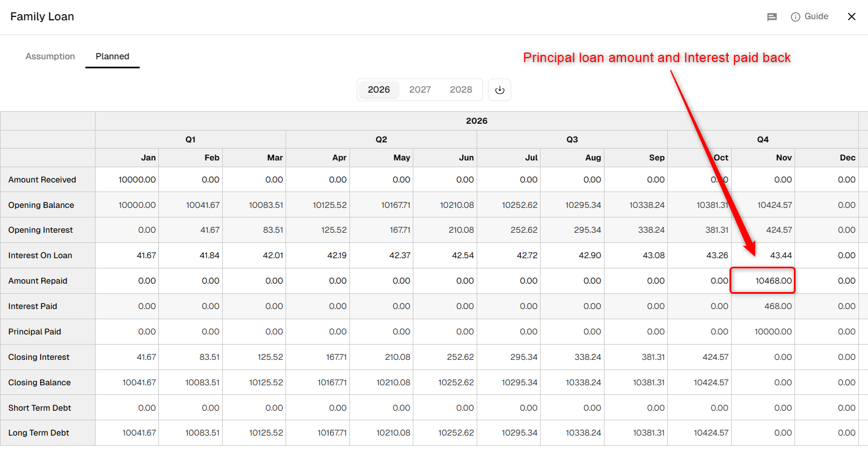The image size is (868, 474).
Task: Close the Family Loan panel
Action: (852, 17)
